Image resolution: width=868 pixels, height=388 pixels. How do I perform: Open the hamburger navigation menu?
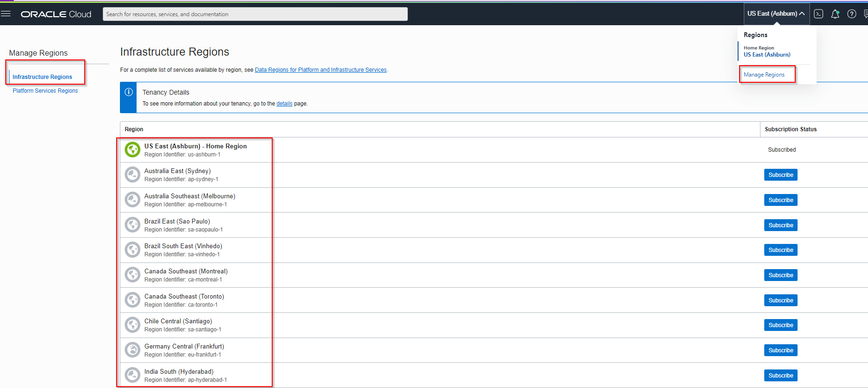click(x=6, y=14)
